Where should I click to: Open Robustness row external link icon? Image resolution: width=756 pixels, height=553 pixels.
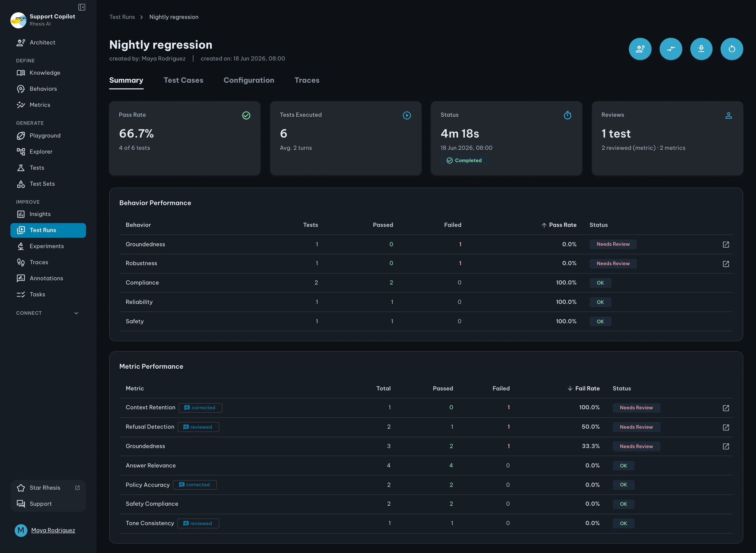[x=725, y=264]
